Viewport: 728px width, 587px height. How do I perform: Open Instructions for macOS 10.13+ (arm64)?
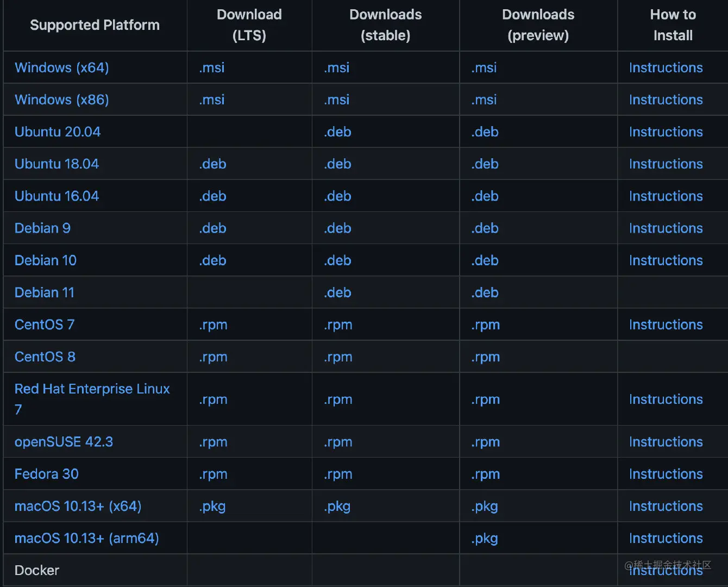(666, 538)
